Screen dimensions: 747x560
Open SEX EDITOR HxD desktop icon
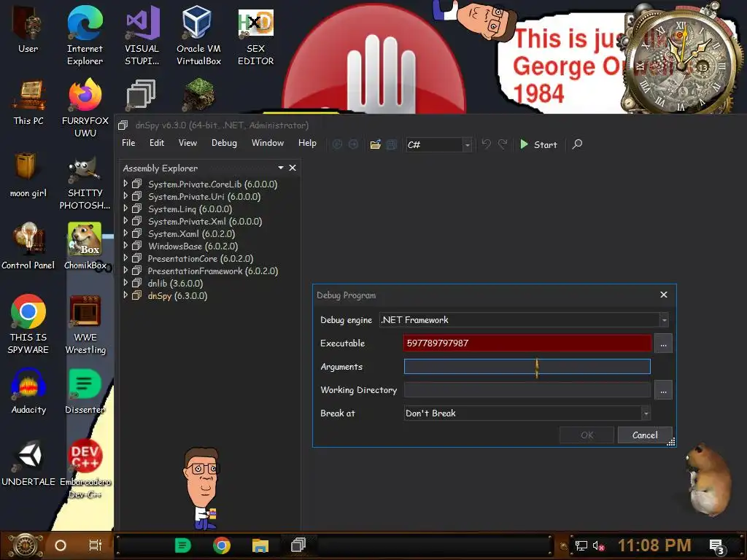pos(256,35)
